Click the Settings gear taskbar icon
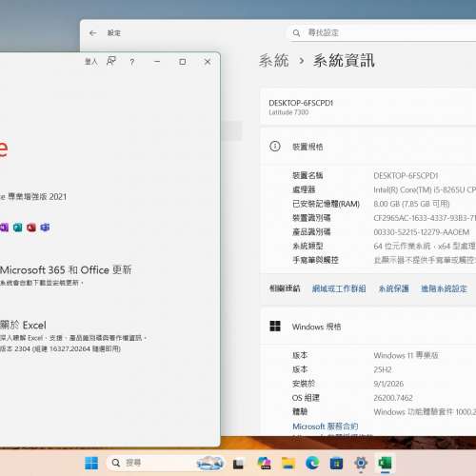This screenshot has height=476, width=476. [x=361, y=464]
